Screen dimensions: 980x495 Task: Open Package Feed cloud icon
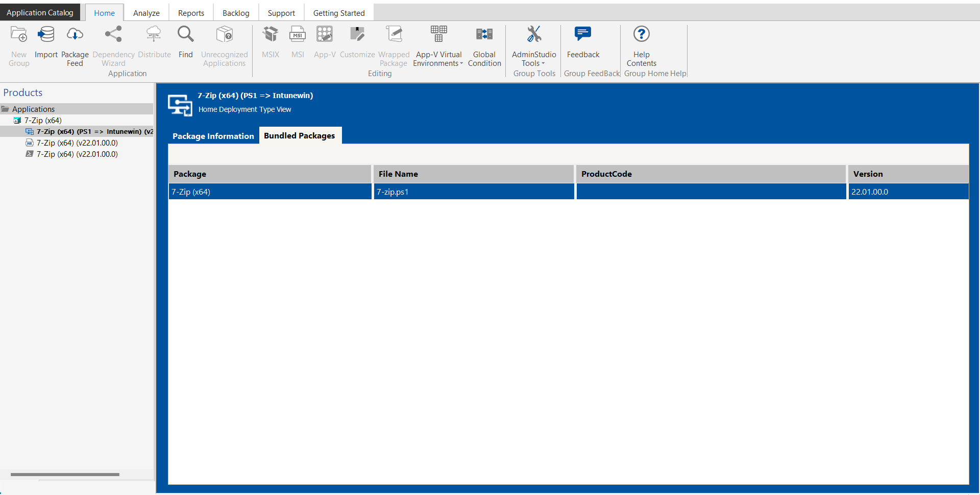(x=75, y=35)
